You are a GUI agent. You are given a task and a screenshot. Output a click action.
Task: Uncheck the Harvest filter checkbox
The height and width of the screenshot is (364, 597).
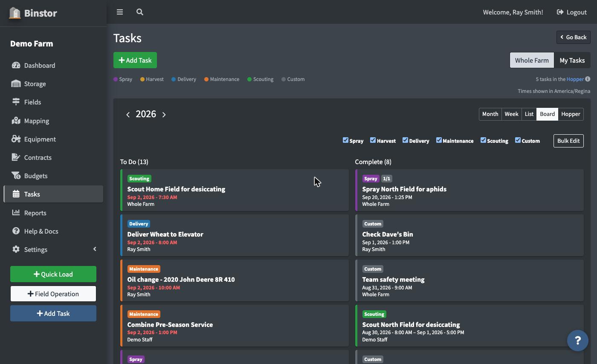coord(373,140)
